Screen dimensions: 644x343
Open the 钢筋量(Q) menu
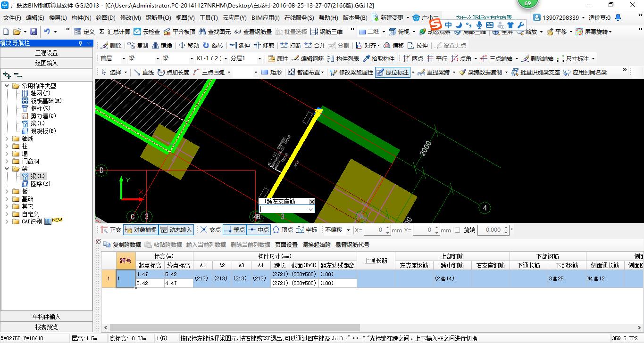(158, 18)
